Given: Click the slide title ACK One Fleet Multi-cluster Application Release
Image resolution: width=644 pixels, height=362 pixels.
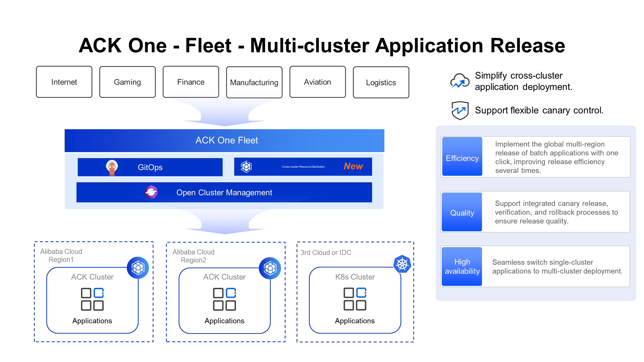Looking at the screenshot, I should [x=322, y=46].
